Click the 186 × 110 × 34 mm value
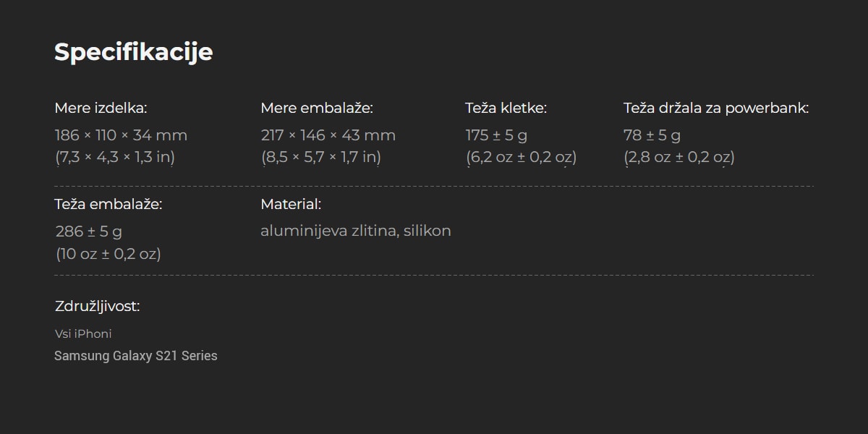Screen dimensions: 868x434 [x=121, y=135]
